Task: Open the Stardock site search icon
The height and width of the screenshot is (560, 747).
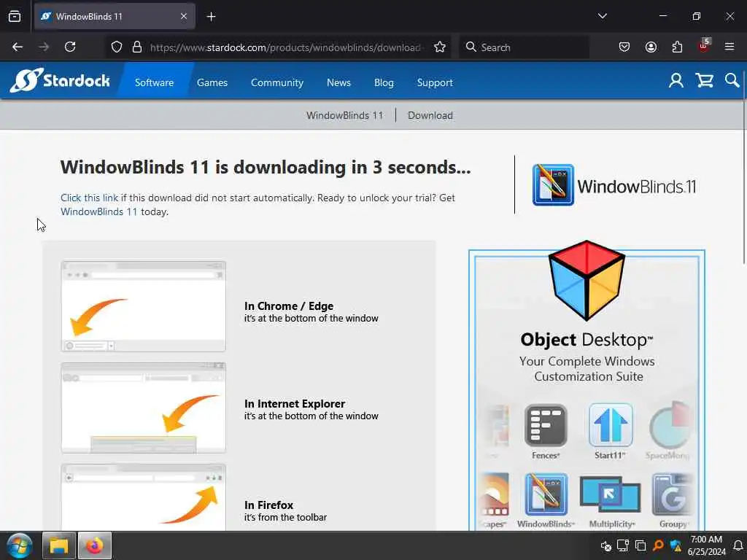Action: tap(732, 80)
